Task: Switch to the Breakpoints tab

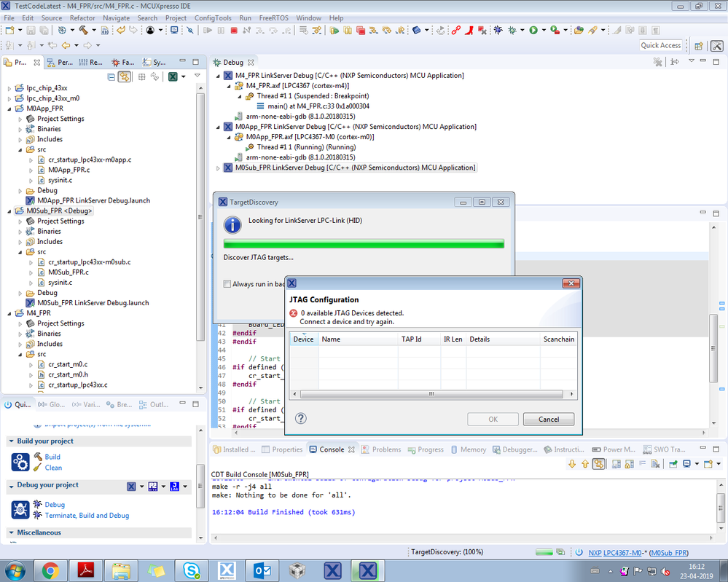Action: click(120, 405)
